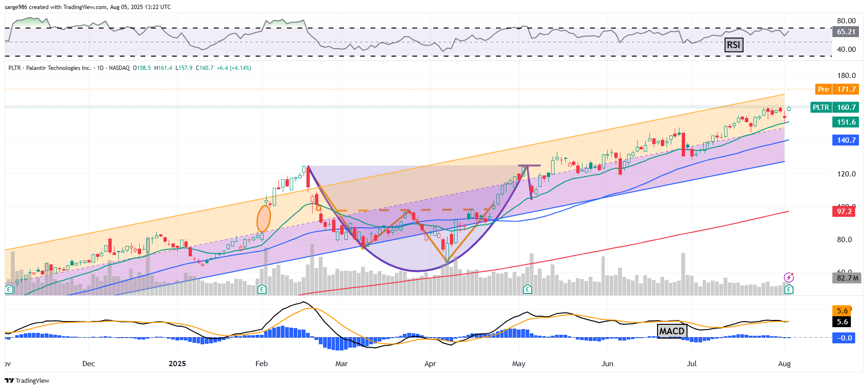Click the MACD text label box
Screen dimensions: 868x389
[672, 331]
